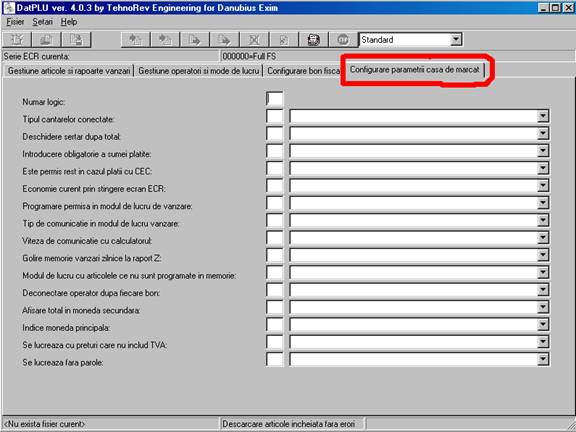
Task: Click the DatPLU application icon in the title bar
Action: pyautogui.click(x=8, y=7)
